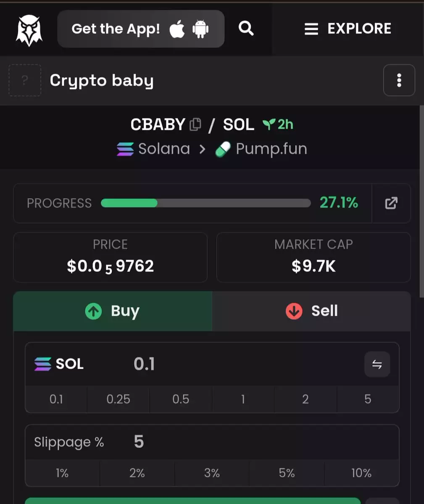Click the Android app icon

coord(200,29)
